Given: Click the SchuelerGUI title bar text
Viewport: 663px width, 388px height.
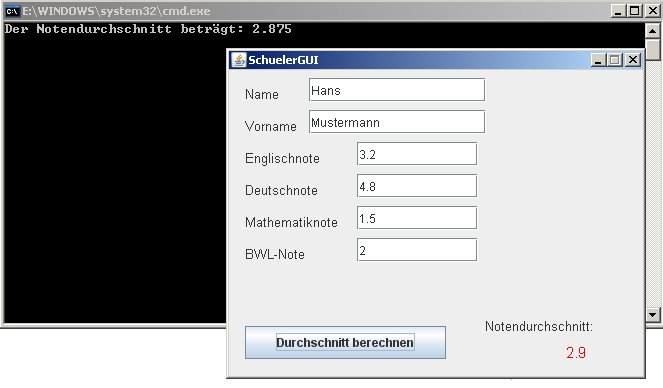Looking at the screenshot, I should 283,60.
